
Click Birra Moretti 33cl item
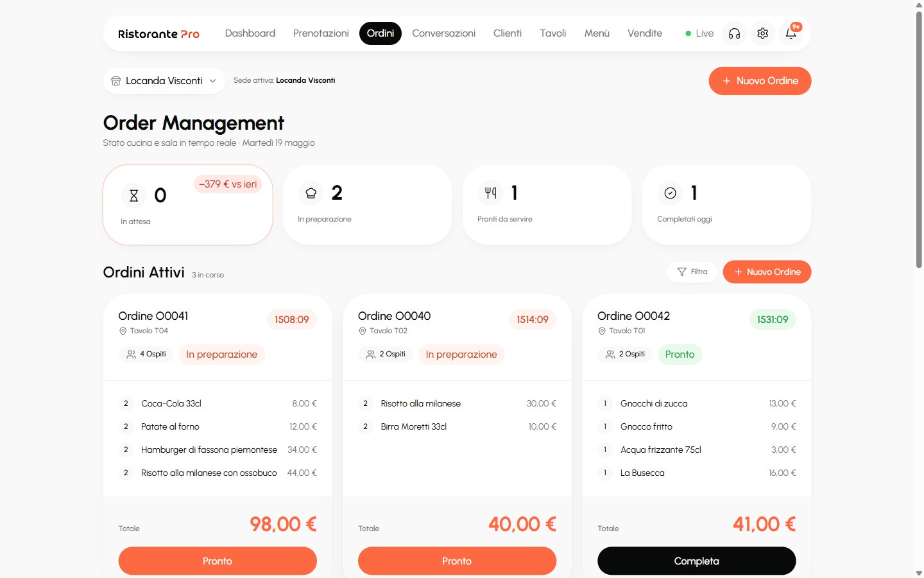(457, 426)
